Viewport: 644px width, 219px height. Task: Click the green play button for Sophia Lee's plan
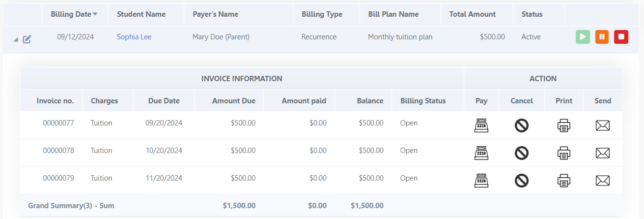(x=583, y=37)
